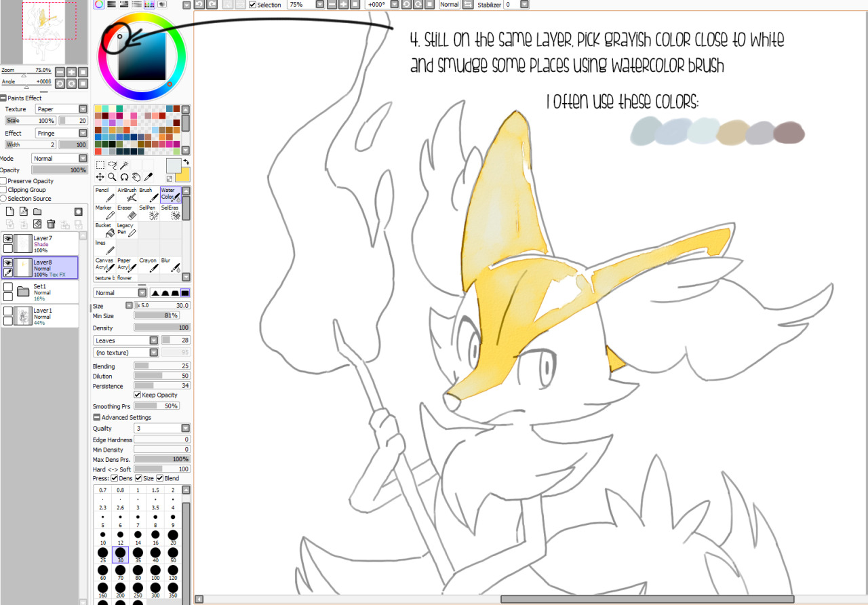Select the Legacy Pen tool
Screen dimensions: 868x605
[x=127, y=230]
